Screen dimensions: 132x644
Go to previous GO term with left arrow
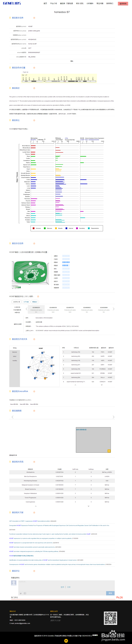tap(27, 309)
